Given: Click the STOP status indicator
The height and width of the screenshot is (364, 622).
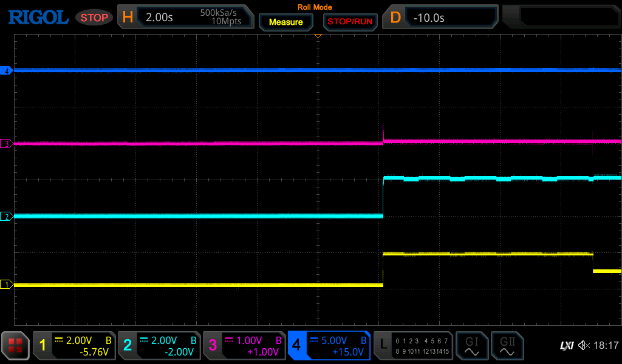Looking at the screenshot, I should tap(94, 18).
